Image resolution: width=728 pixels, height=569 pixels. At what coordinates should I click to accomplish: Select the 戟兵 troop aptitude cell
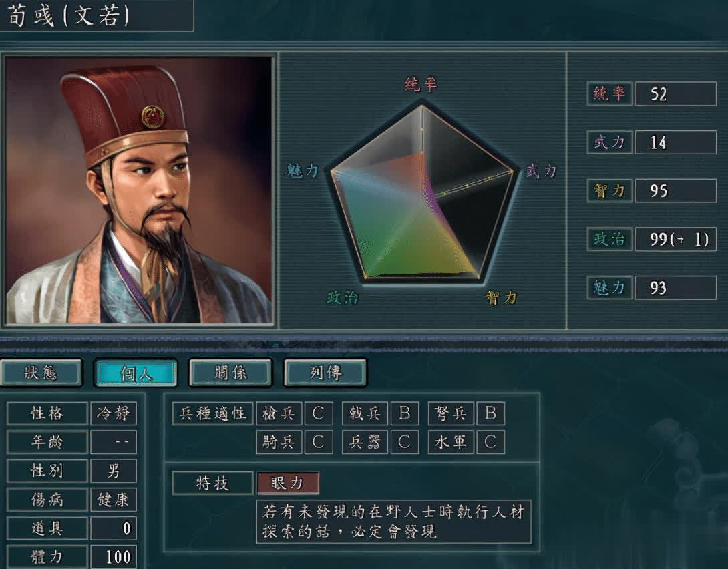click(365, 413)
